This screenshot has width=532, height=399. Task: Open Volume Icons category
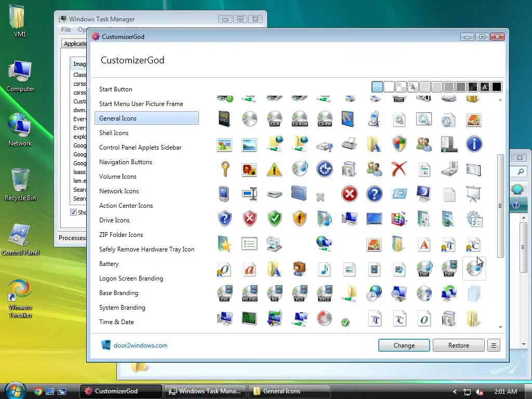[118, 177]
